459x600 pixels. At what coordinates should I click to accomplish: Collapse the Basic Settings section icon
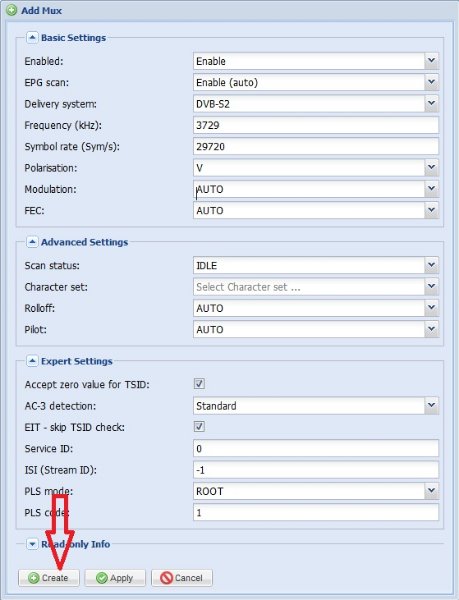32,38
